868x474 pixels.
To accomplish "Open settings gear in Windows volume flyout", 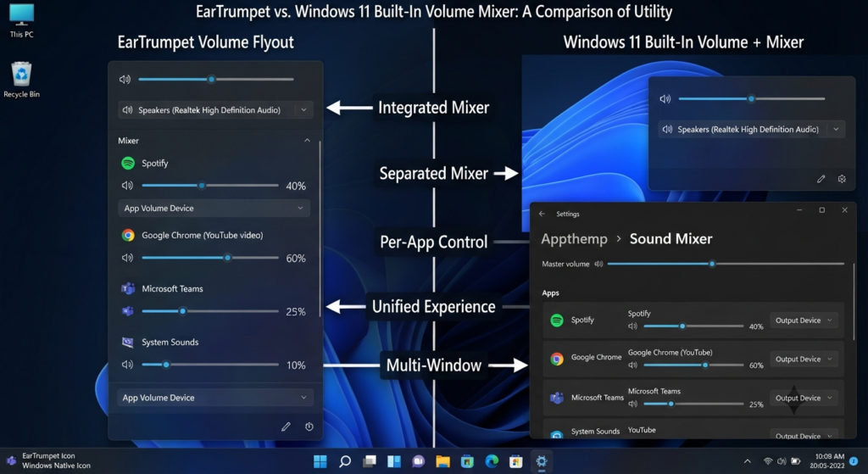I will point(842,179).
